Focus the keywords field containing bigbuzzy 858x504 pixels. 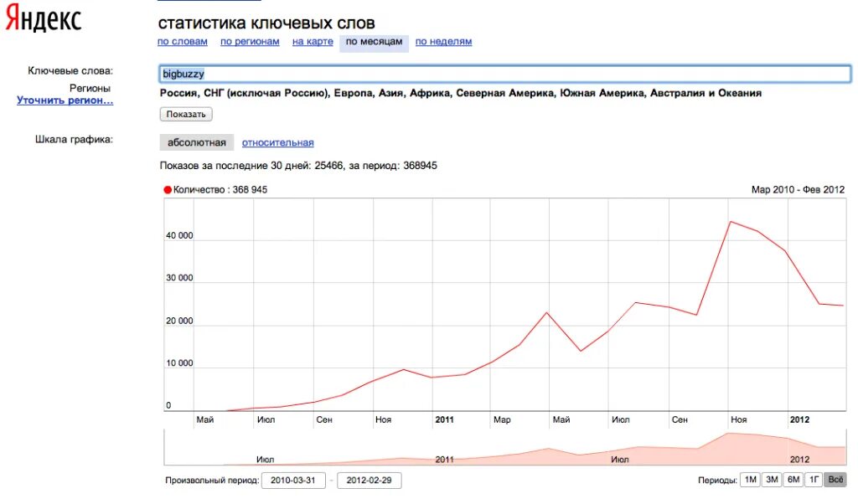point(505,74)
